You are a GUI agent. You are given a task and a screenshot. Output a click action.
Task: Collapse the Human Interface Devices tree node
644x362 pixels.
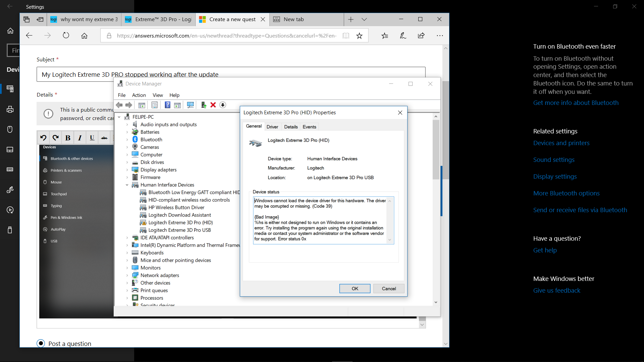coord(127,185)
